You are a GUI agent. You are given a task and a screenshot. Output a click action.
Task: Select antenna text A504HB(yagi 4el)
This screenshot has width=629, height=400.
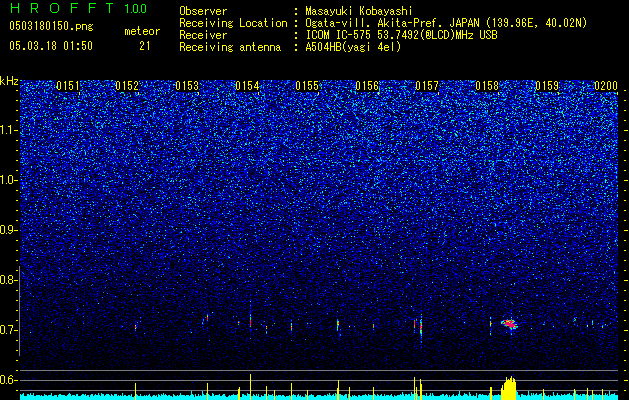click(353, 47)
